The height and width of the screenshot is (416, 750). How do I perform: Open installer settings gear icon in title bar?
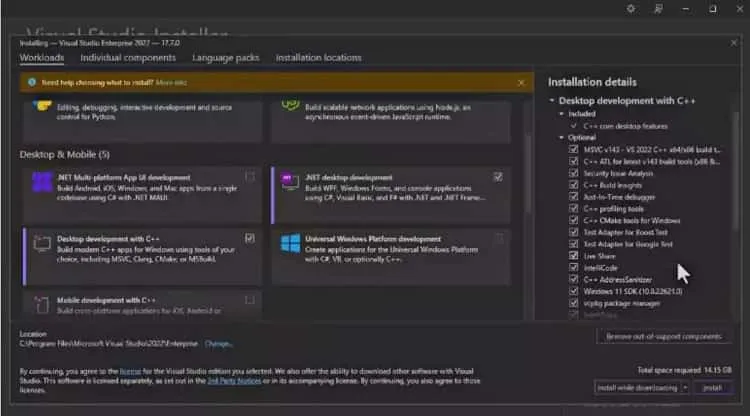pyautogui.click(x=631, y=9)
